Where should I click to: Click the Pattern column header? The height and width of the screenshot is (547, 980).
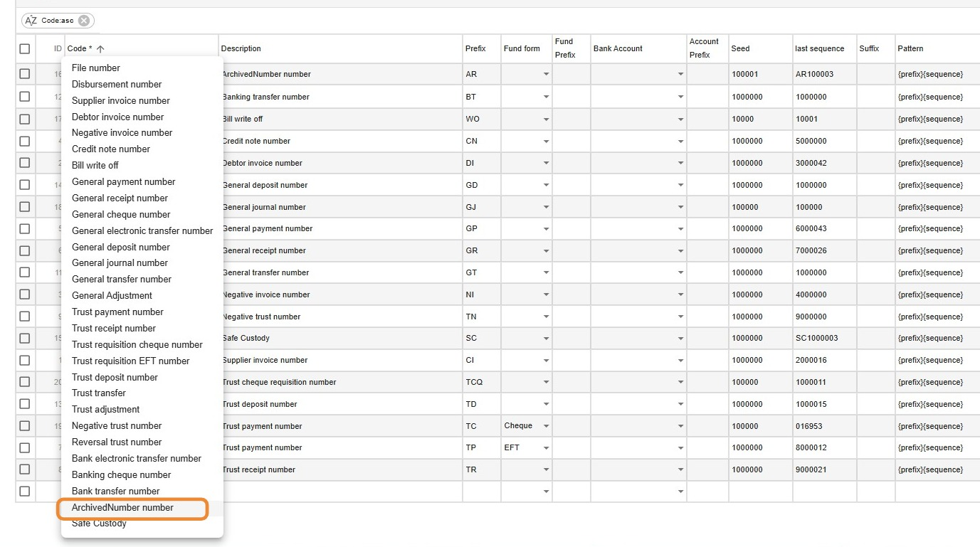910,48
